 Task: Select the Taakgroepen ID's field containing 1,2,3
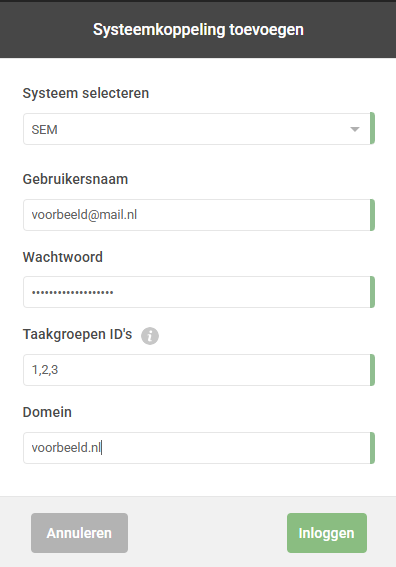(x=199, y=370)
